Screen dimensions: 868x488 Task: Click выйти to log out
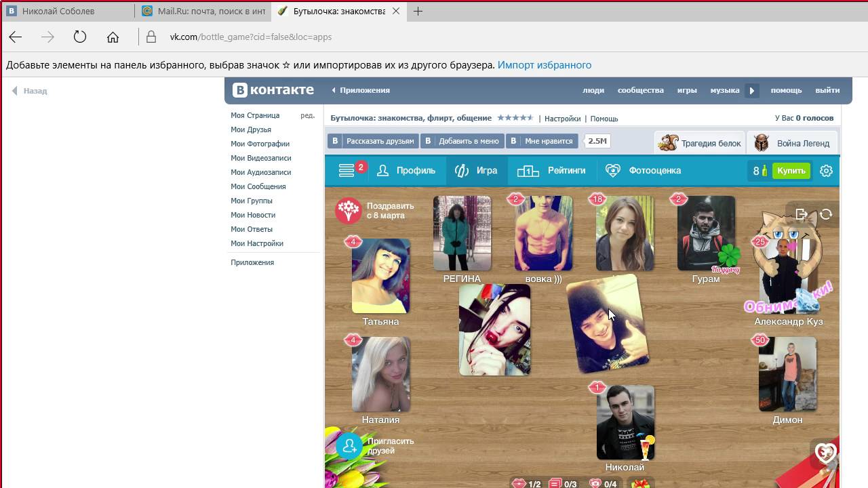tap(827, 90)
